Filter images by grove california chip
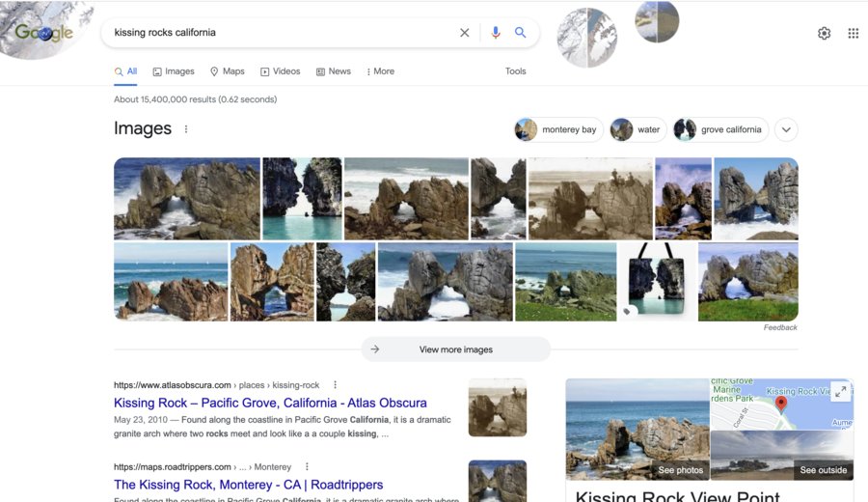 720,129
